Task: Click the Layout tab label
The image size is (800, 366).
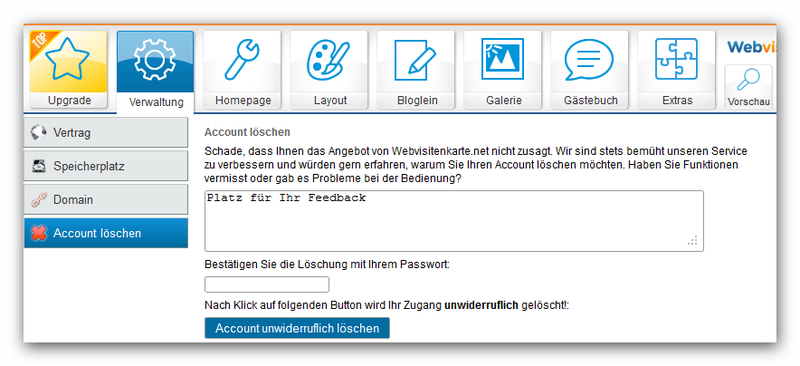Action: pos(330,101)
